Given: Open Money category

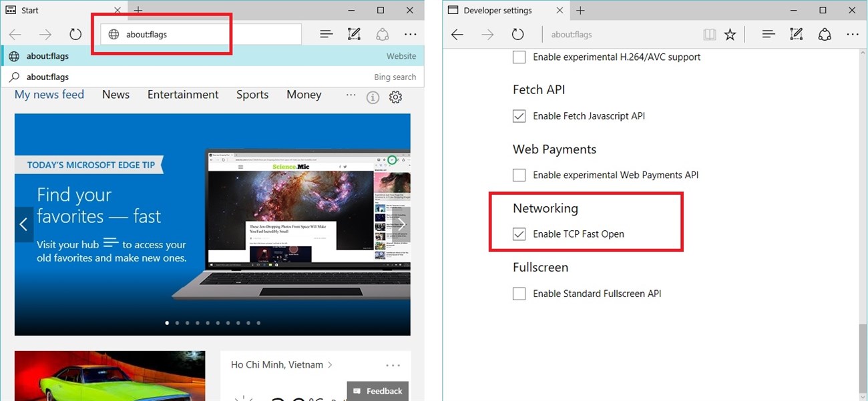Looking at the screenshot, I should (x=304, y=95).
